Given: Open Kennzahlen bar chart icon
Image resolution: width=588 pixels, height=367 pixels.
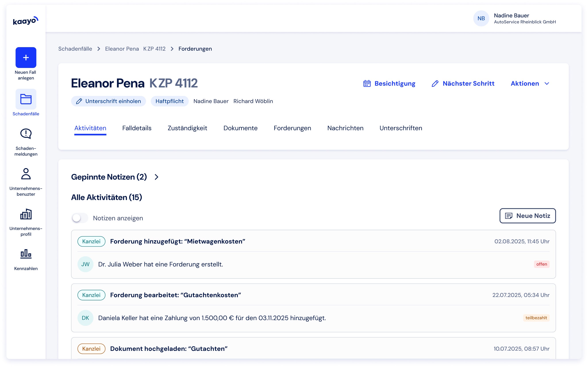Looking at the screenshot, I should 26,254.
